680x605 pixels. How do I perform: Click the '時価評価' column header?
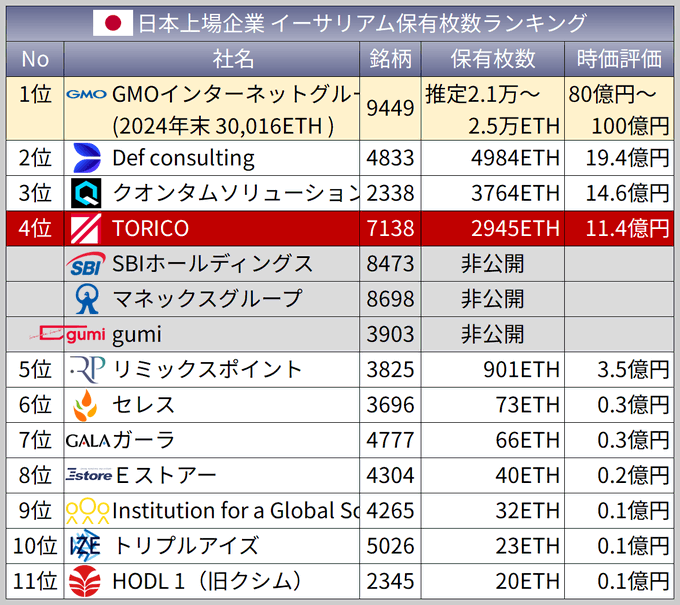click(619, 59)
